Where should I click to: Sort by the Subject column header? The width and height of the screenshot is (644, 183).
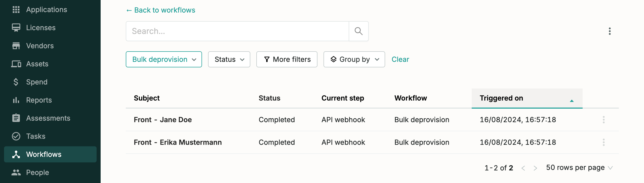point(147,98)
